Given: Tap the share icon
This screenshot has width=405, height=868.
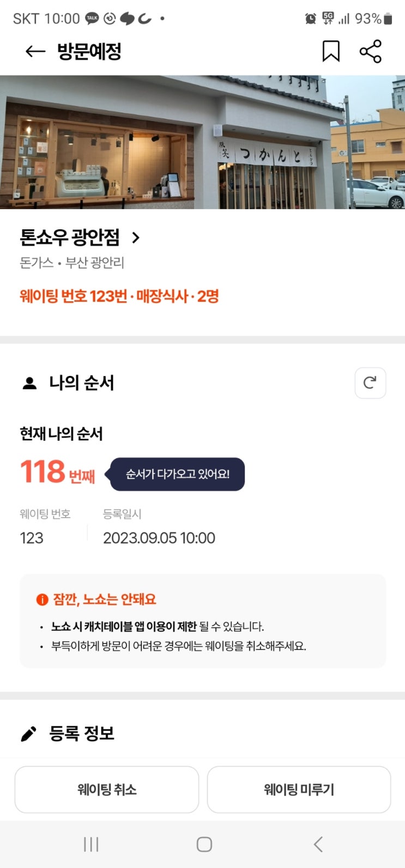Looking at the screenshot, I should click(x=371, y=52).
